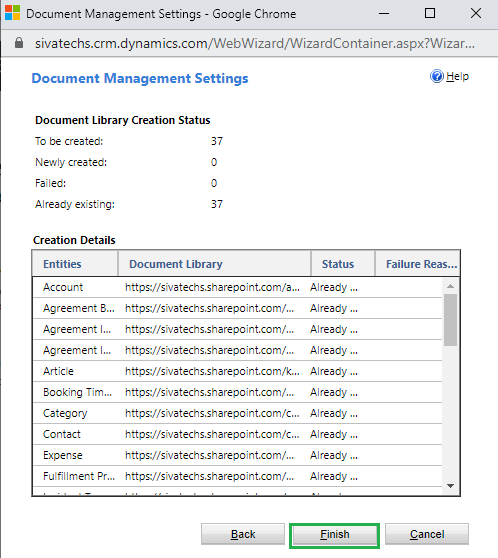
Task: Open the Help link
Action: (457, 77)
